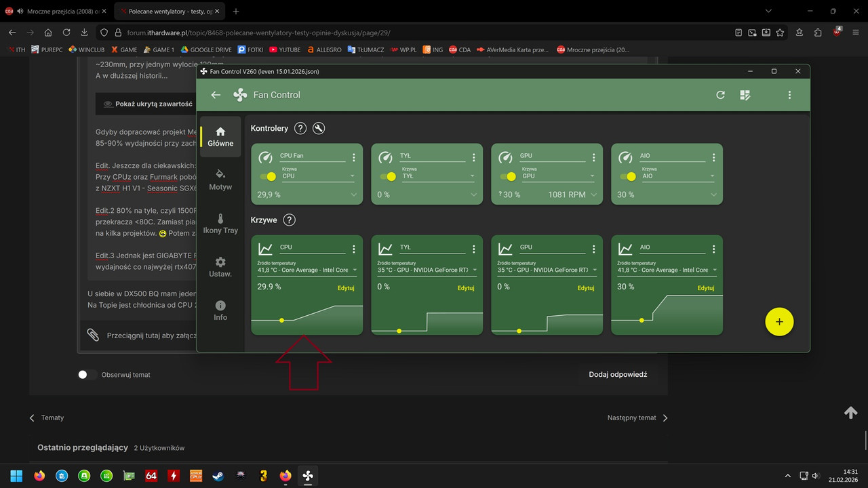This screenshot has height=488, width=868.
Task: Click the yellow add plus button
Action: pos(779,322)
